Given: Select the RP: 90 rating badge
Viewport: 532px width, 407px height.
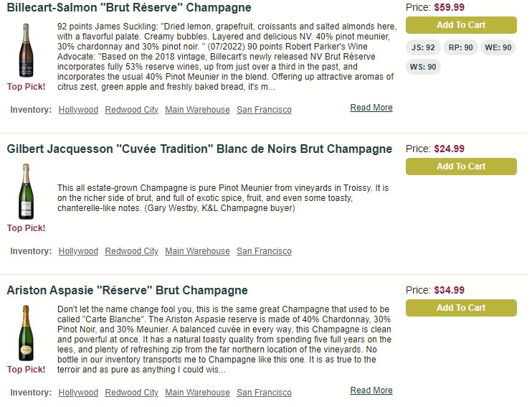Looking at the screenshot, I should click(x=460, y=47).
